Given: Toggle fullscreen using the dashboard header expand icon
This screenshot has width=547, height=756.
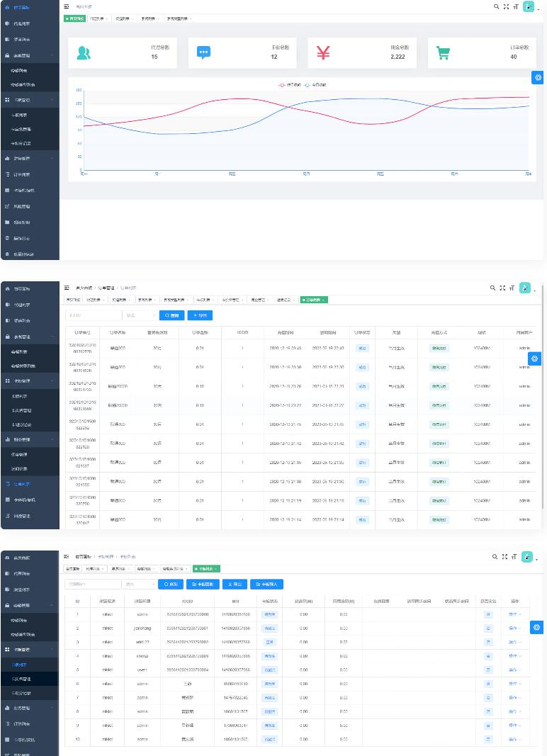Looking at the screenshot, I should click(506, 7).
